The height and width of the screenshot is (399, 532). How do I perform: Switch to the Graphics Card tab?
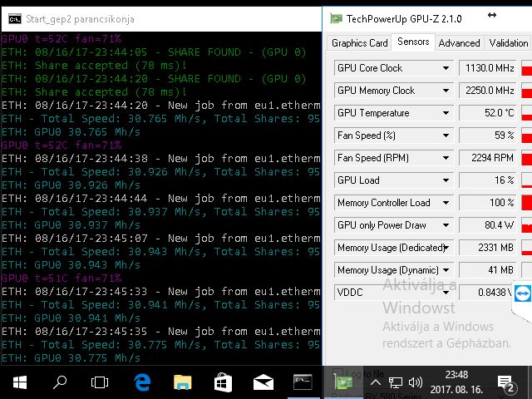pyautogui.click(x=360, y=43)
